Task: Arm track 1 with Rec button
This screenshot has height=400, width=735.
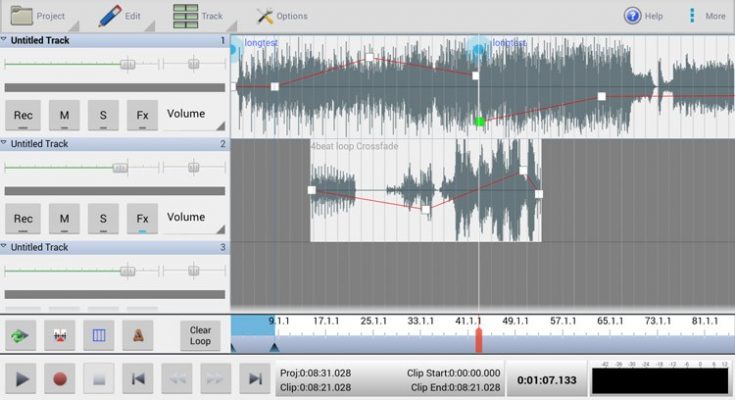Action: (23, 116)
